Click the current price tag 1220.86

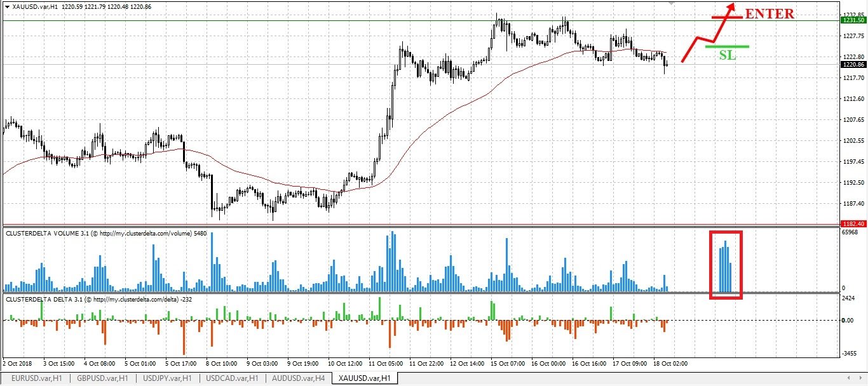(851, 64)
